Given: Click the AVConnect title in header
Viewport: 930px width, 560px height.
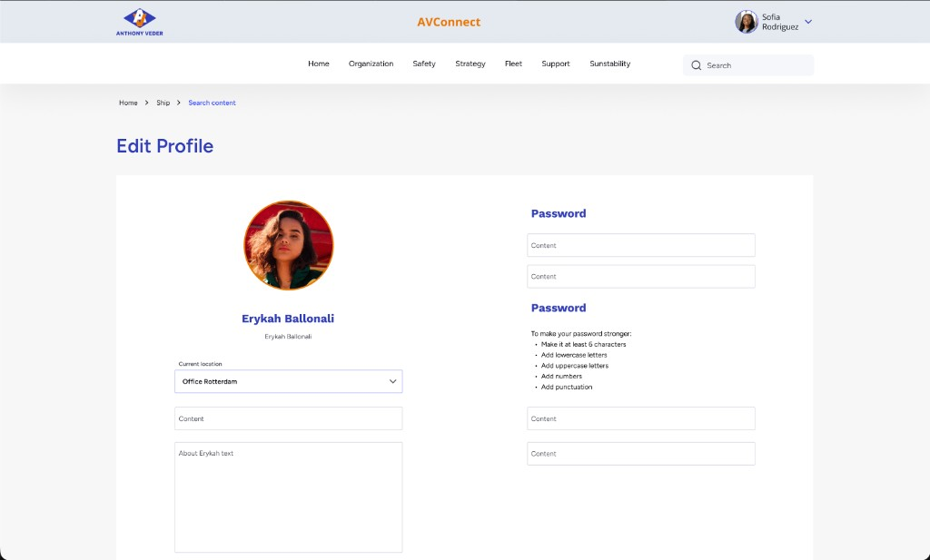Looking at the screenshot, I should tap(449, 22).
